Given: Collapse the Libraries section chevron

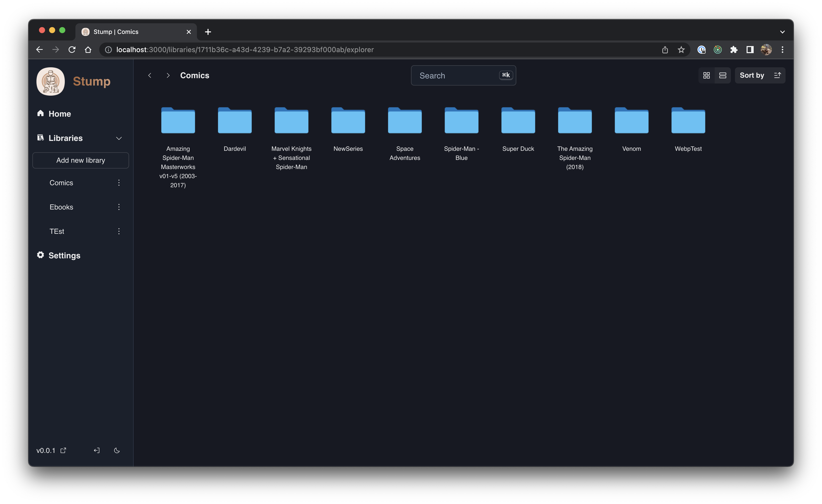Looking at the screenshot, I should point(119,138).
